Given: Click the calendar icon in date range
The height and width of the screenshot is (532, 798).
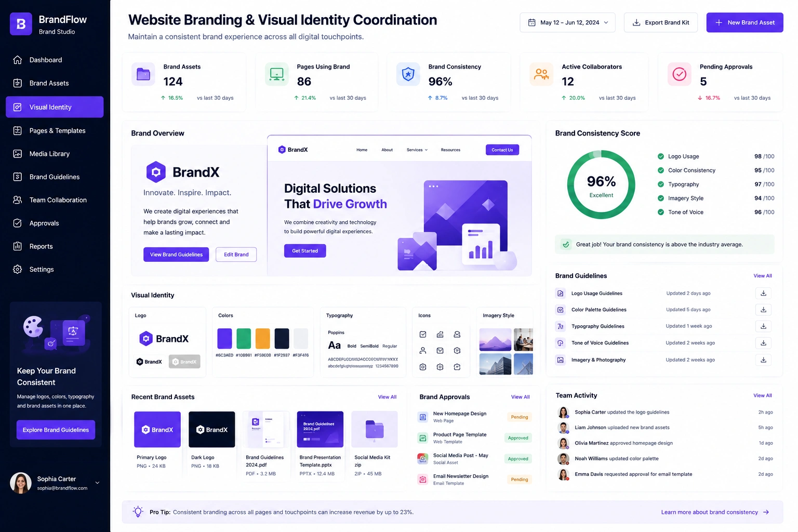Looking at the screenshot, I should (531, 22).
